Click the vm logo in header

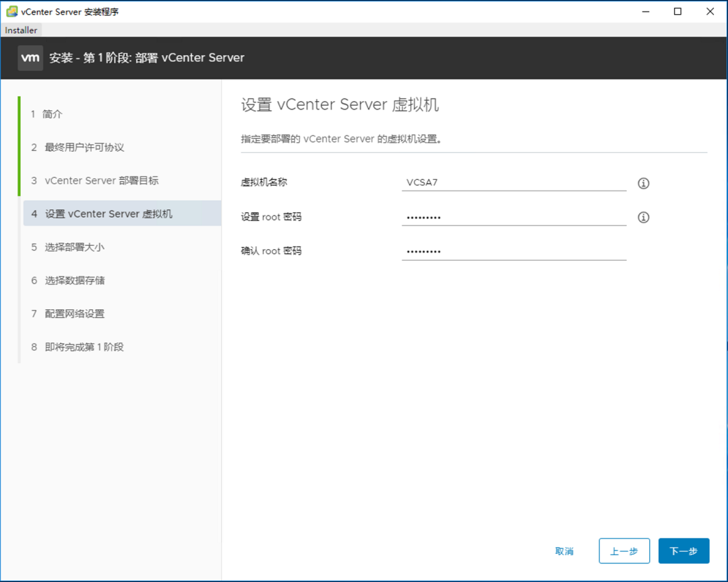pyautogui.click(x=30, y=58)
